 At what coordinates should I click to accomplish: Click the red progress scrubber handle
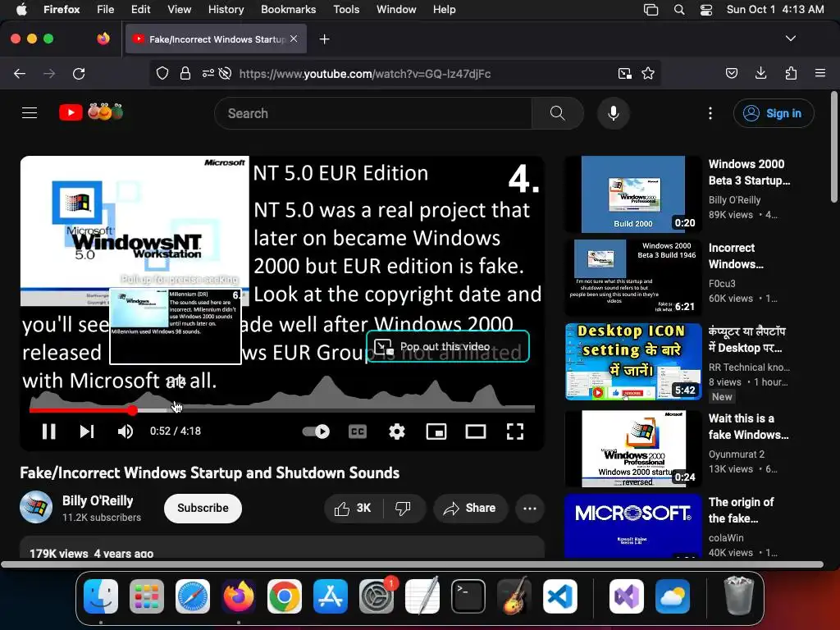tap(132, 410)
